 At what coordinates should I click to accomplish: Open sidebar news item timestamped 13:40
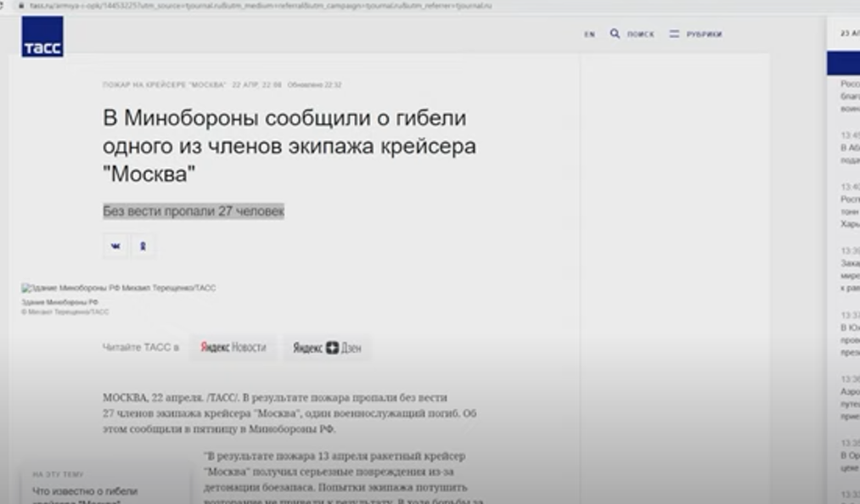pyautogui.click(x=849, y=205)
